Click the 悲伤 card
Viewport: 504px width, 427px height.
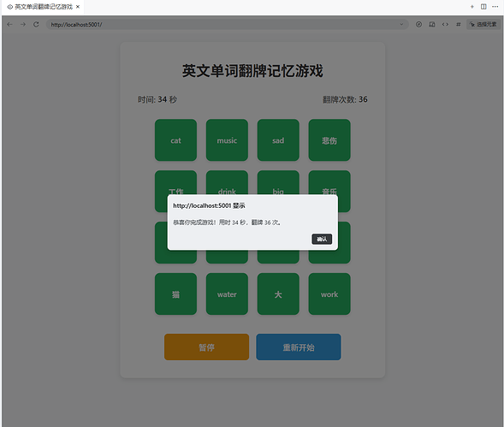[329, 140]
